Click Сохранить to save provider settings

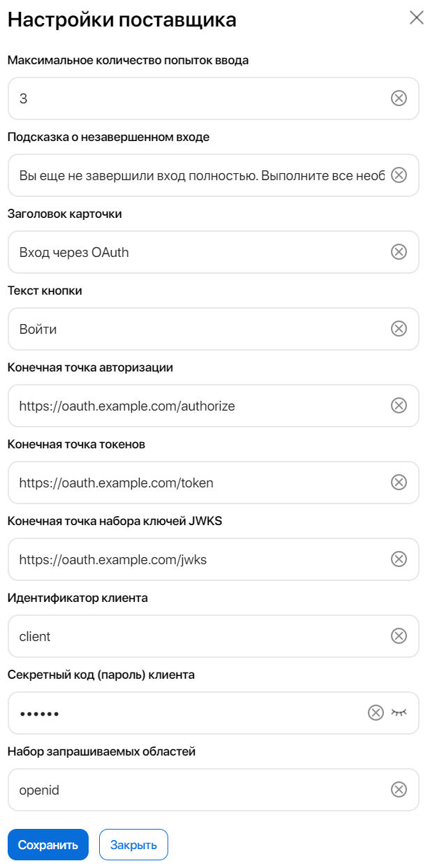pos(47,844)
